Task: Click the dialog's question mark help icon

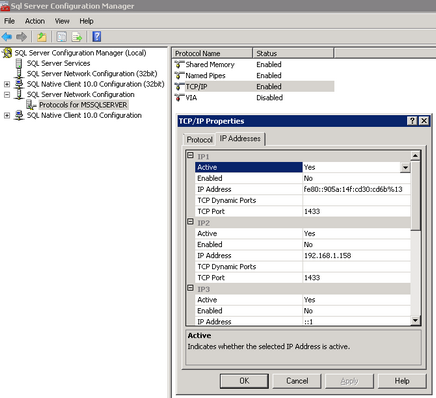Action: click(412, 121)
